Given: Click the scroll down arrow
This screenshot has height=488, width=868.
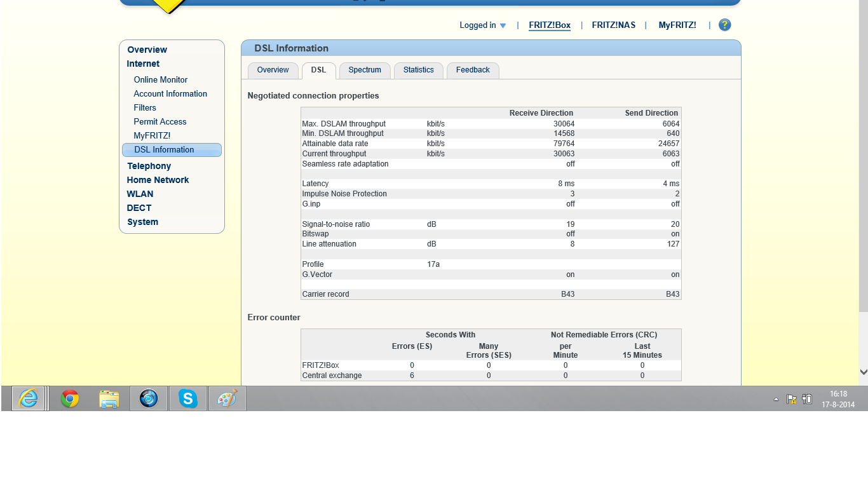Looking at the screenshot, I should 863,372.
